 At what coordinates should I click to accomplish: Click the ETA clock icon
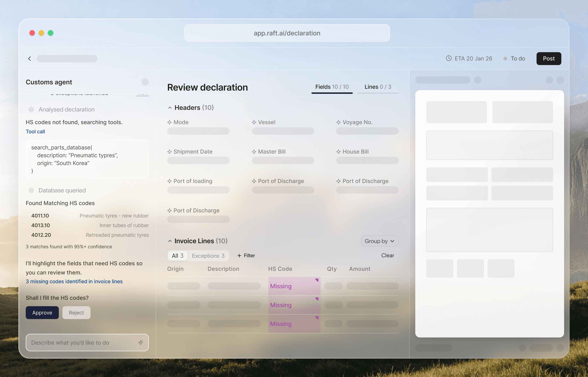[x=449, y=58]
